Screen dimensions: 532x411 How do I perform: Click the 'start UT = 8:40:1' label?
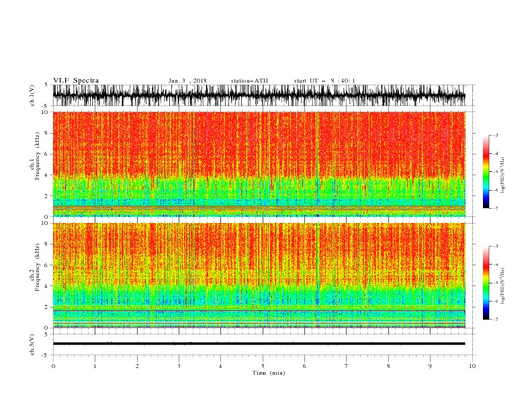(324, 81)
